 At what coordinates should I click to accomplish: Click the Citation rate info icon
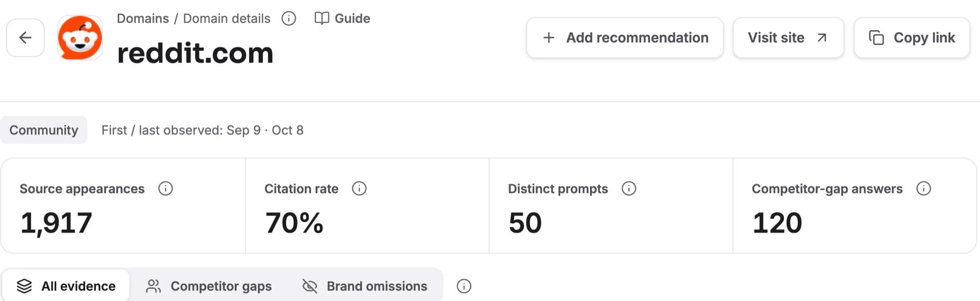tap(359, 189)
